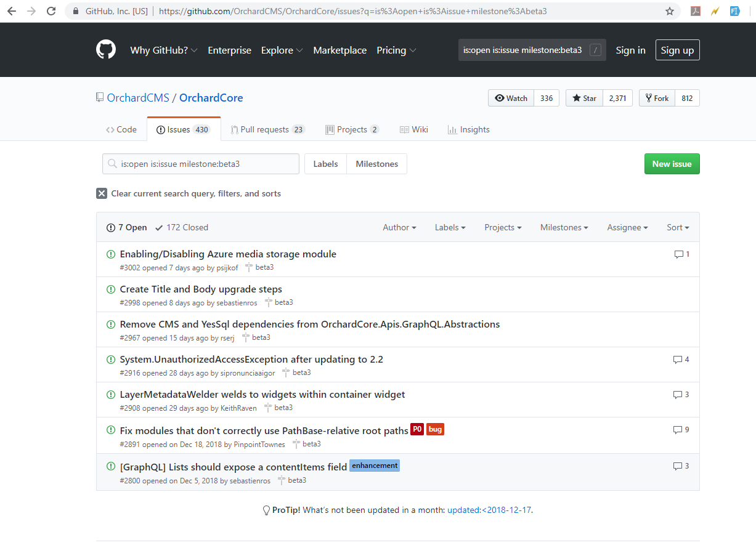Open the Author filter dropdown

coord(399,227)
